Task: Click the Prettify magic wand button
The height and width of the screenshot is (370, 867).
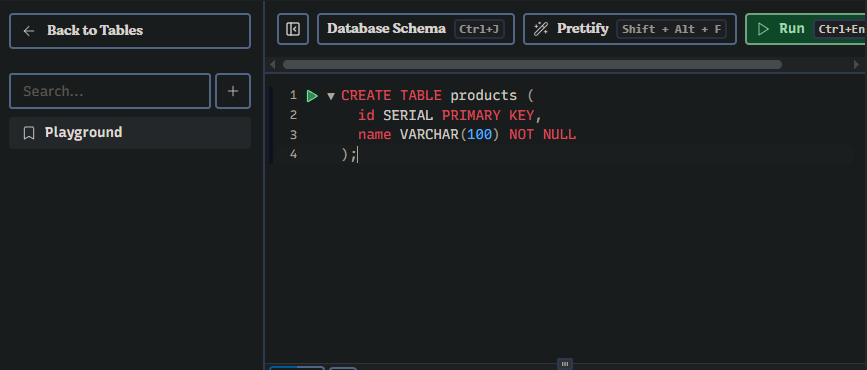Action: (630, 29)
